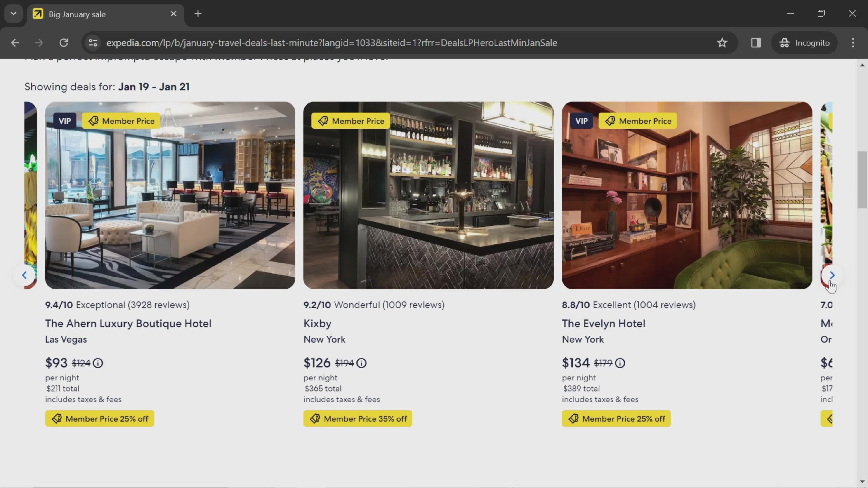
Task: Click the 8.8/10 Excellent rating text
Action: 629,305
